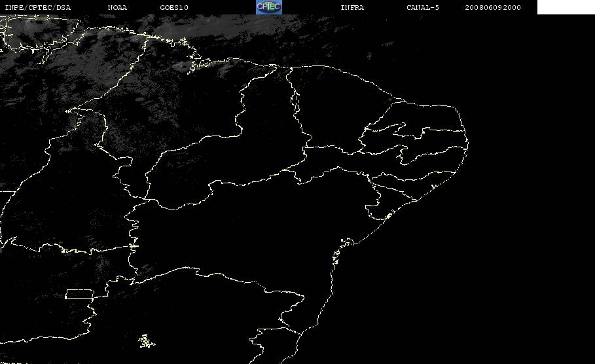Click the short horizontal border tick on western boundary
Image resolution: width=595 pixels, height=364 pixels.
(x=6, y=191)
